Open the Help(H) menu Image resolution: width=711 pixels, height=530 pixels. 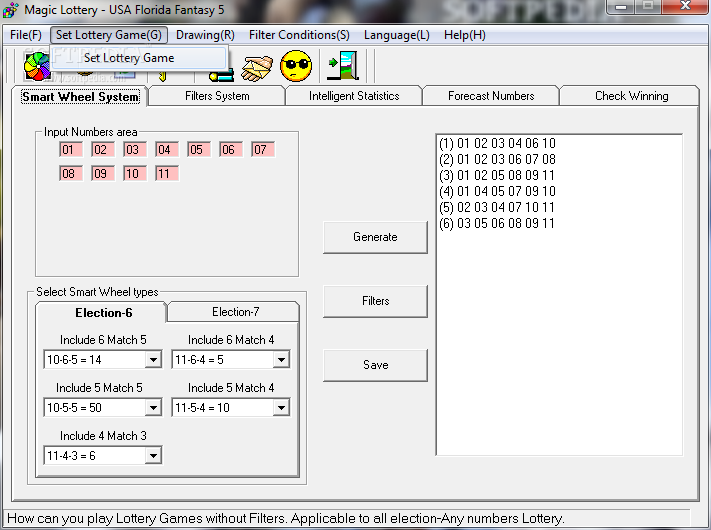[x=465, y=35]
